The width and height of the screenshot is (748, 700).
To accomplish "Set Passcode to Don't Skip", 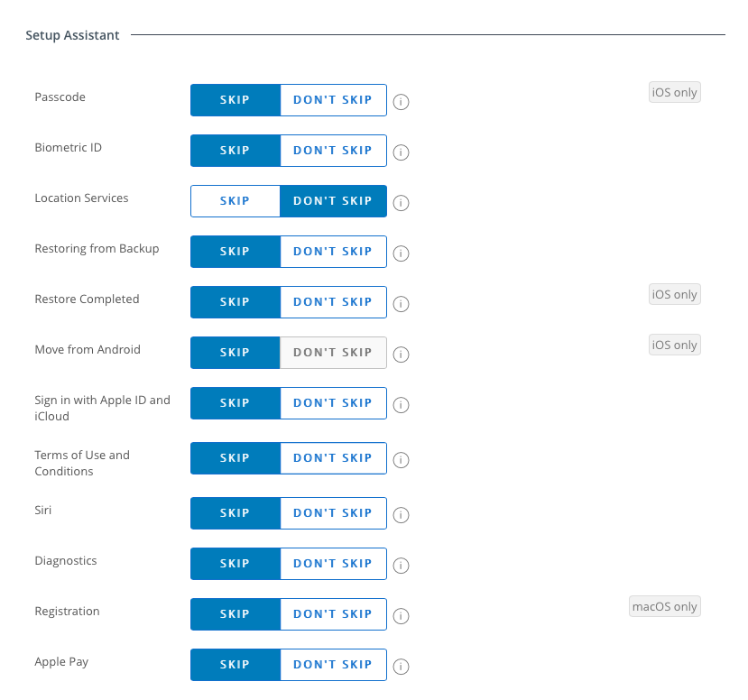I will [333, 100].
